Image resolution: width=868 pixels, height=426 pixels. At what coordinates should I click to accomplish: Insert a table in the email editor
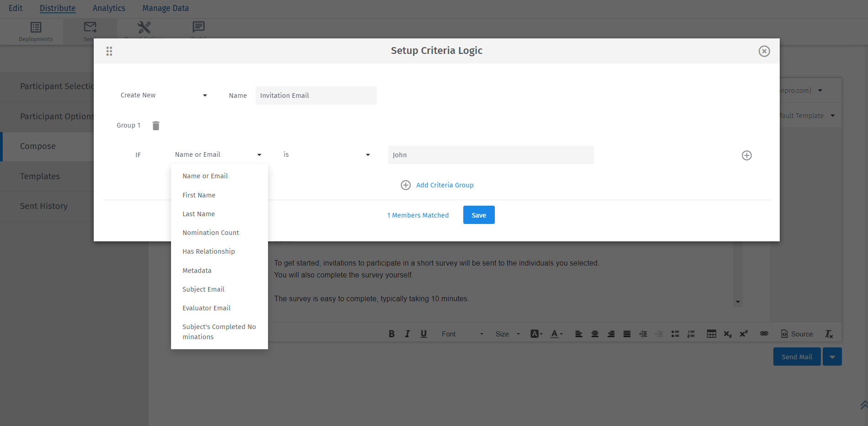(x=712, y=334)
